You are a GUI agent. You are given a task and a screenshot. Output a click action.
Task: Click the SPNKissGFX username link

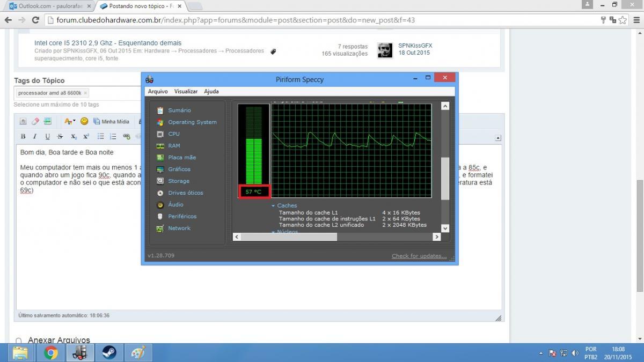click(x=415, y=46)
